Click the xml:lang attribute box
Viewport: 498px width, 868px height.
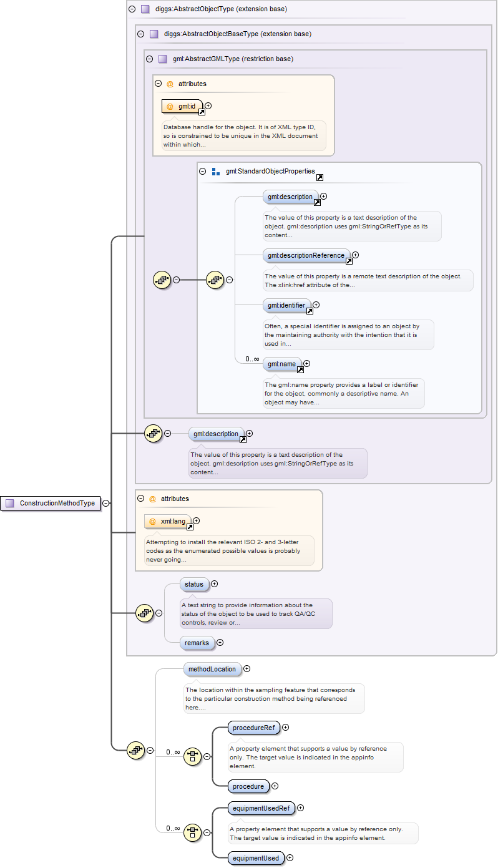pos(167,521)
